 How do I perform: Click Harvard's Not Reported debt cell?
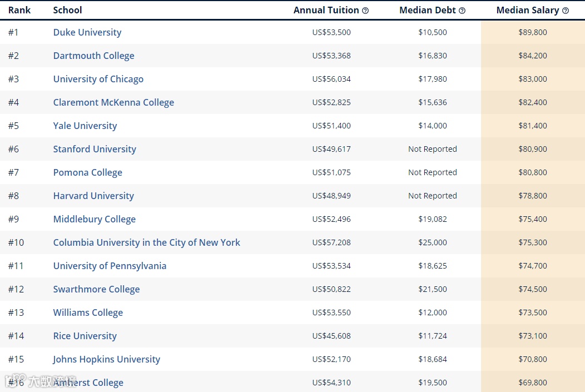coord(433,196)
